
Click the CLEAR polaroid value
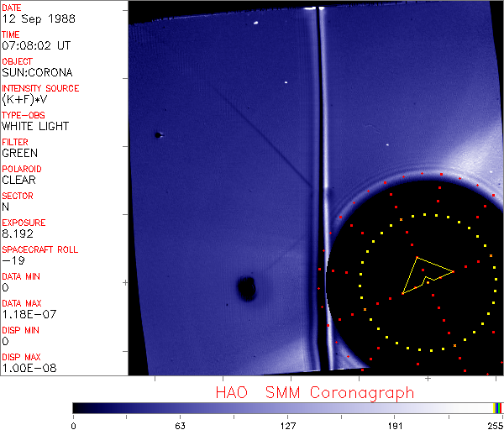click(18, 180)
